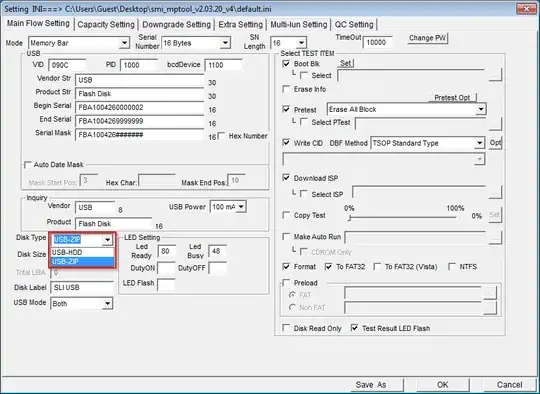Click the Change PW button
The image size is (540, 394).
[x=427, y=38]
